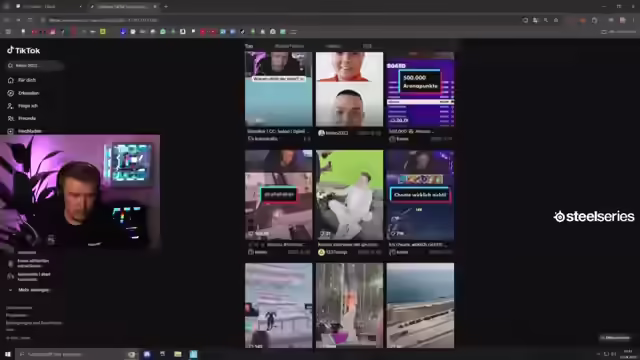Open File Explorer folder from taskbar
Viewport: 640px width, 360px height.
pyautogui.click(x=178, y=354)
